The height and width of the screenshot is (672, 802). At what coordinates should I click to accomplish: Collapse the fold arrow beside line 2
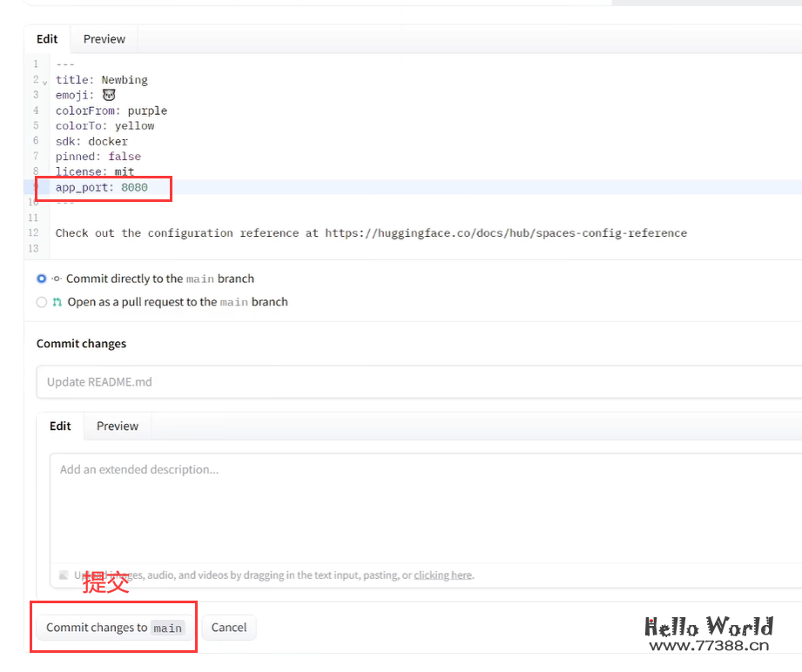point(45,82)
